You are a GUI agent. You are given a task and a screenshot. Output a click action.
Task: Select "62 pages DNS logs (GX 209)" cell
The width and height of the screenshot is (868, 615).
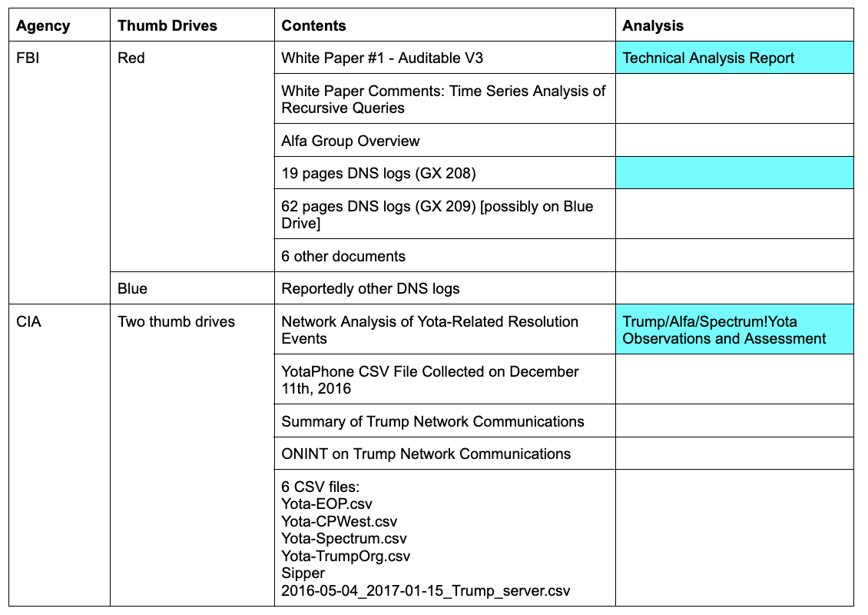(x=445, y=214)
